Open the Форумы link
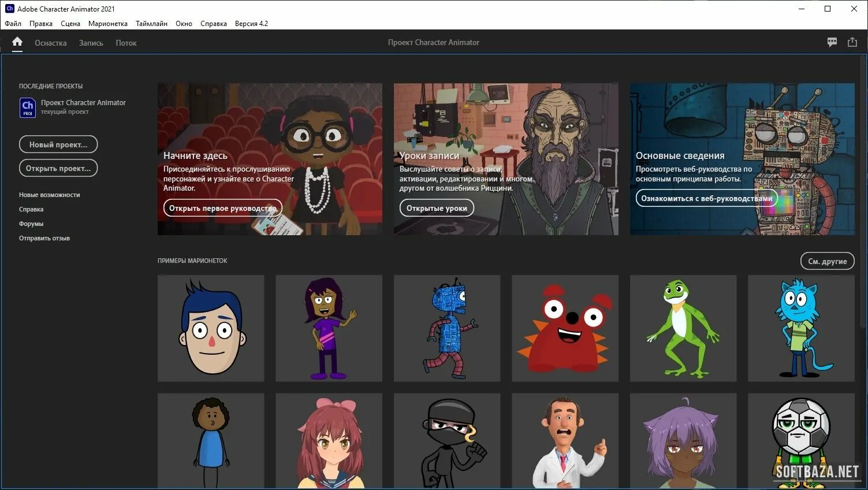This screenshot has height=490, width=868. [x=31, y=224]
